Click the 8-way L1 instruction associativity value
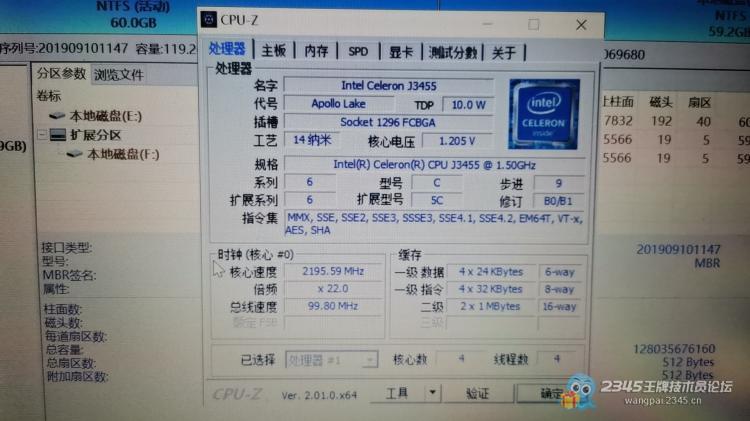 (x=560, y=289)
